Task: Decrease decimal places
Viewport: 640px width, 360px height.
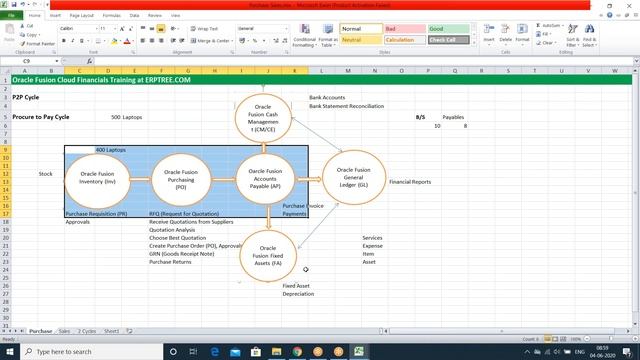Action: click(x=284, y=41)
